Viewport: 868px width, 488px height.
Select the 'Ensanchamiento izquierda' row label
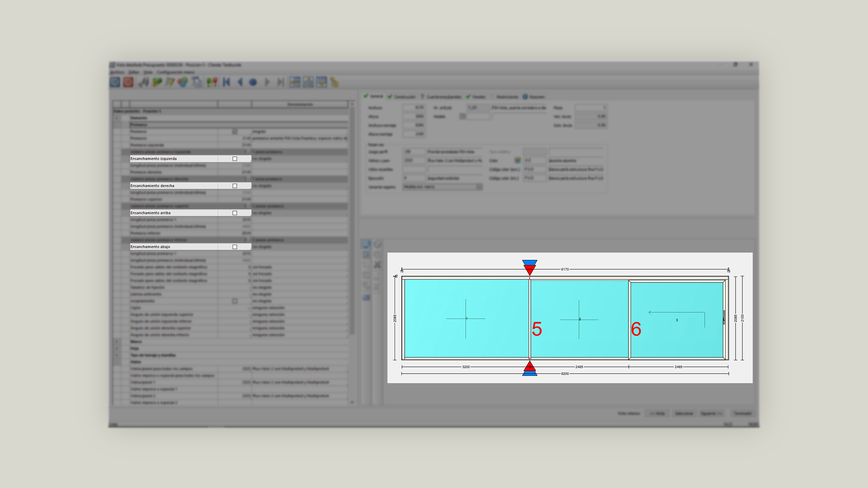[x=154, y=159]
